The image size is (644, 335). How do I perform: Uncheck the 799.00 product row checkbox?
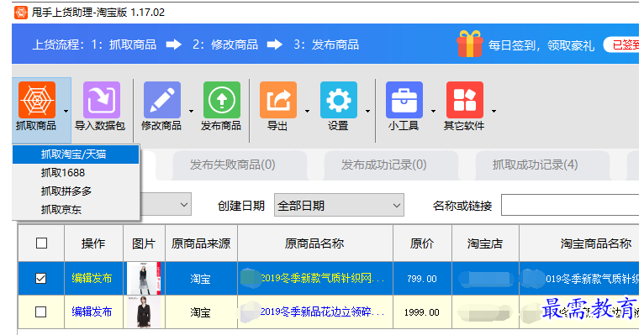[40, 279]
